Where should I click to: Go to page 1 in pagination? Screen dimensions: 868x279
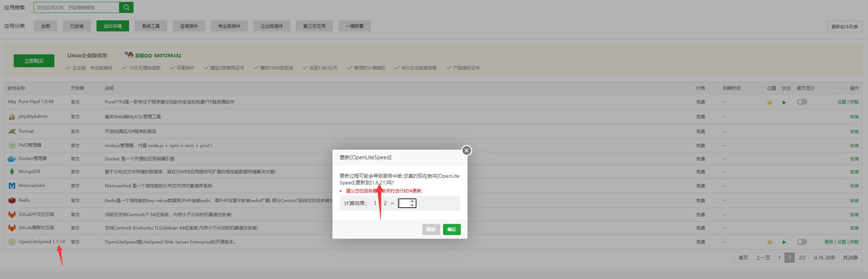(x=779, y=258)
